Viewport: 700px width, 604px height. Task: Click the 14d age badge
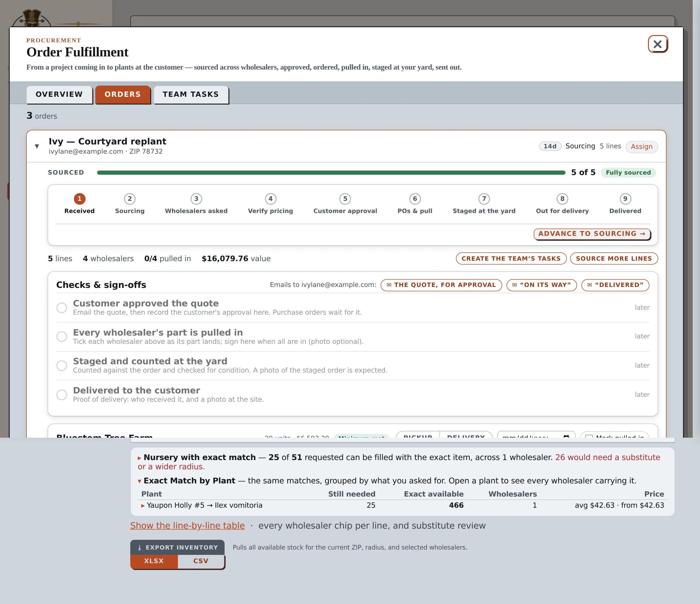tap(550, 146)
